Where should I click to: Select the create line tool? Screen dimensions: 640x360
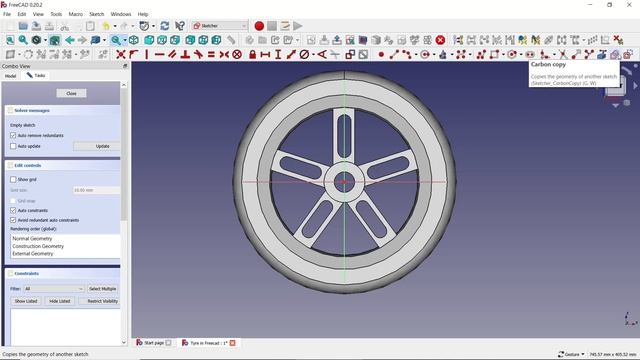pos(394,54)
